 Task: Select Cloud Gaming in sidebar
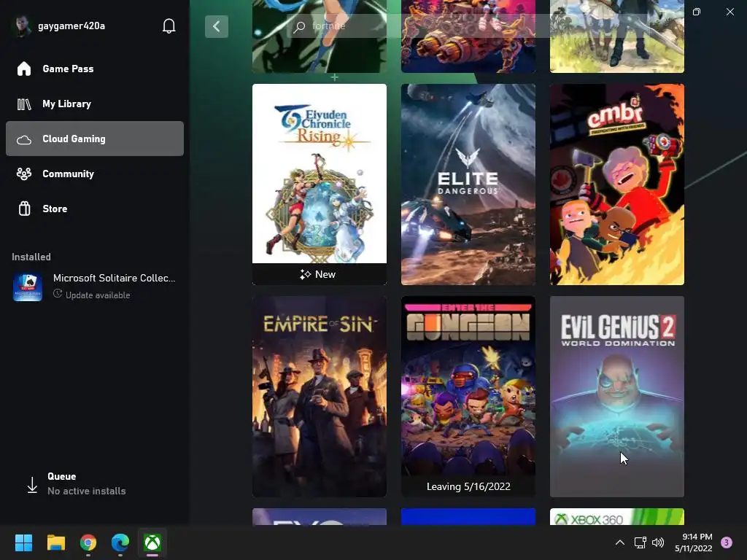click(x=95, y=139)
